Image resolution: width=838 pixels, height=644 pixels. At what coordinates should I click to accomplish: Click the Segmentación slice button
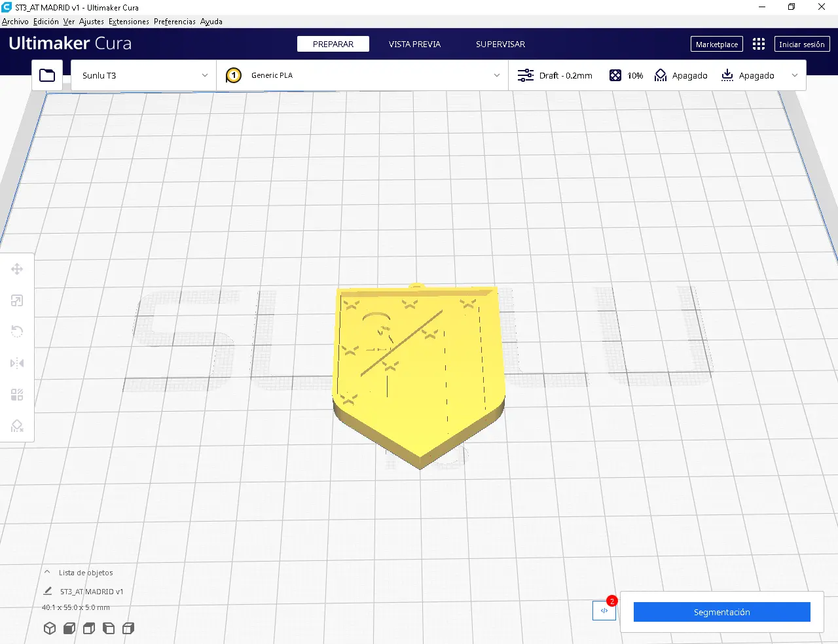pos(721,612)
